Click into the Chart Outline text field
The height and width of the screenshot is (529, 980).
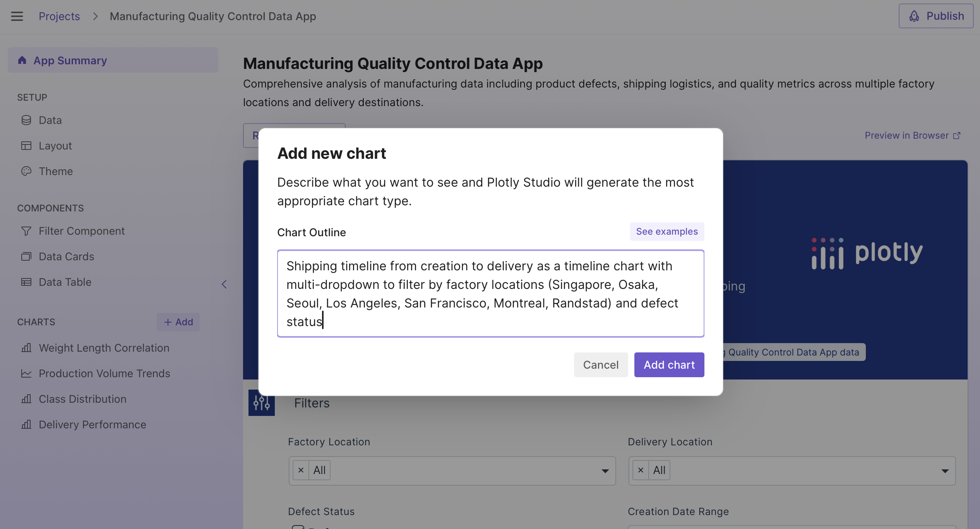(x=490, y=294)
